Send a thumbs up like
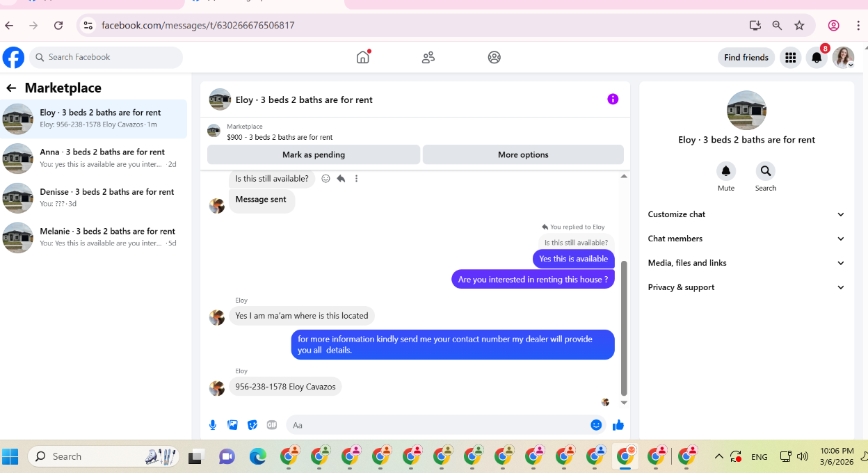The width and height of the screenshot is (868, 473). (x=618, y=425)
